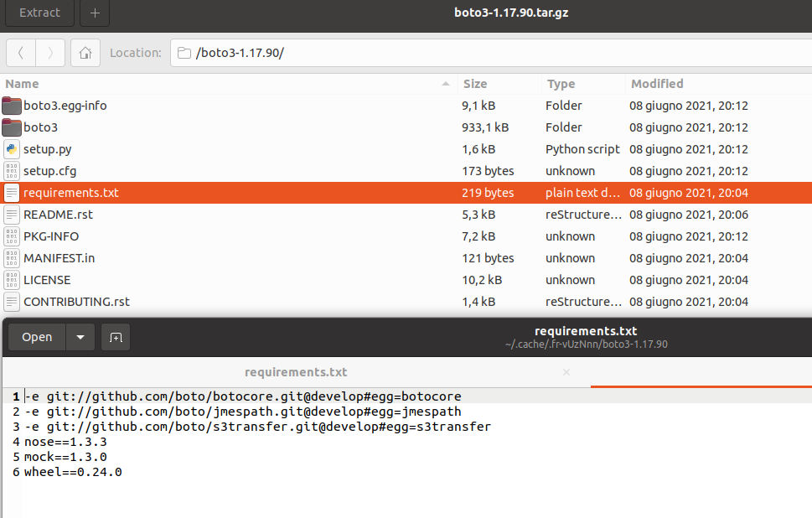This screenshot has height=518, width=812.
Task: Sort the file list by Size column
Action: tap(499, 84)
